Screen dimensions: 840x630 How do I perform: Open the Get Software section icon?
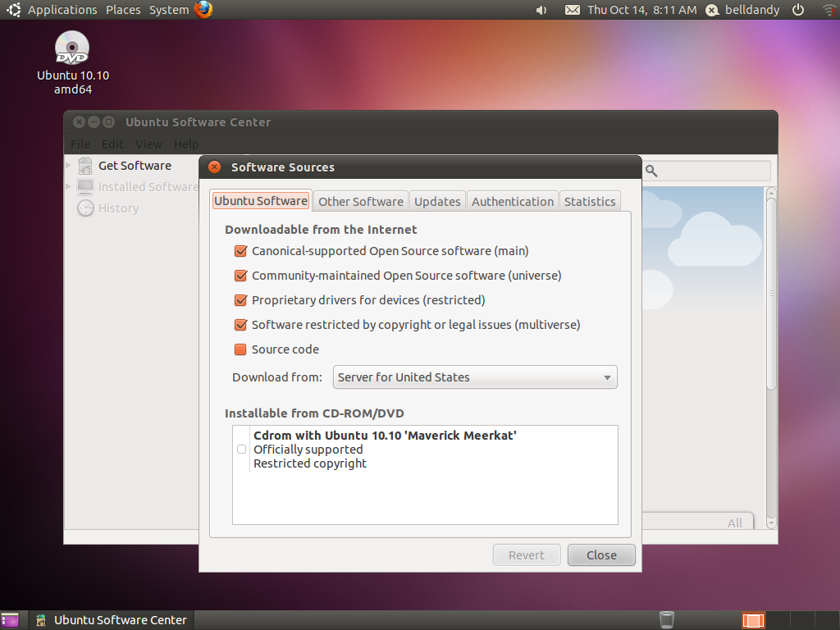(84, 165)
